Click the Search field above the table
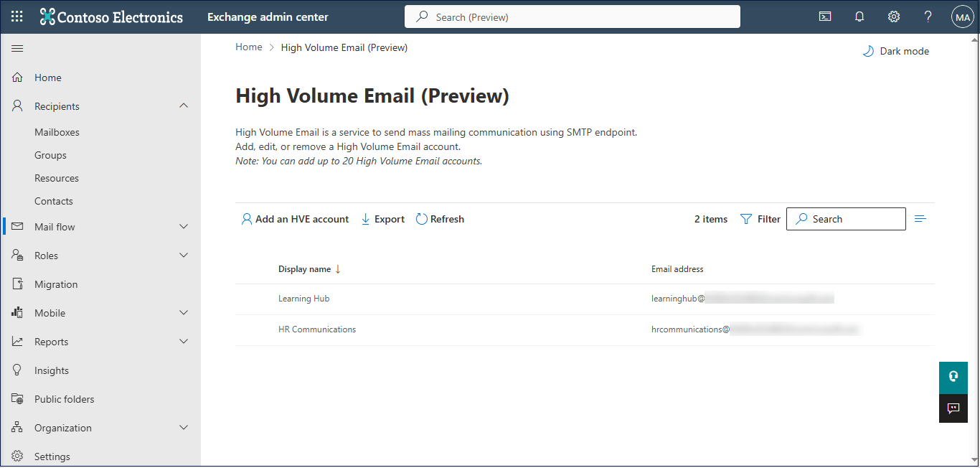980x468 pixels. pyautogui.click(x=846, y=219)
